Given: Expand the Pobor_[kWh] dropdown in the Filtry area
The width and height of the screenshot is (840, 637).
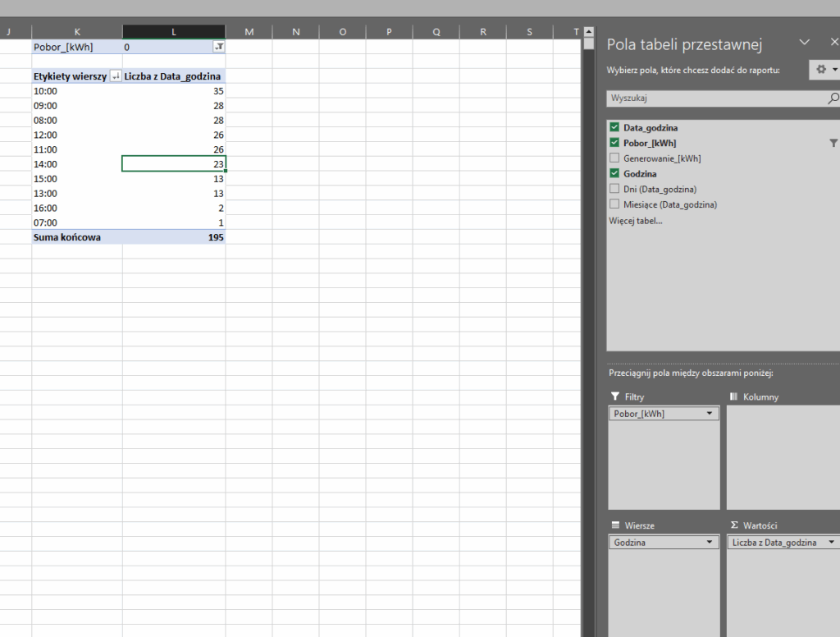Looking at the screenshot, I should [x=710, y=414].
